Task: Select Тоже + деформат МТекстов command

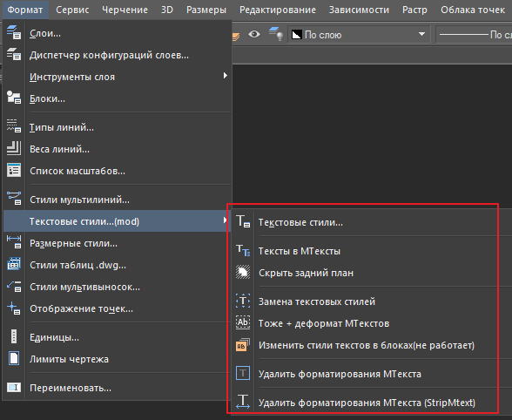Action: [x=324, y=323]
